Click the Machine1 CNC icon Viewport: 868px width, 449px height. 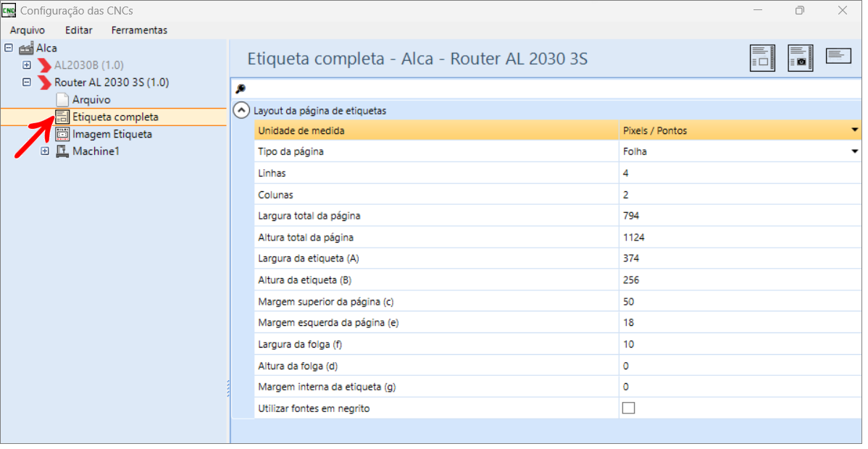click(62, 151)
